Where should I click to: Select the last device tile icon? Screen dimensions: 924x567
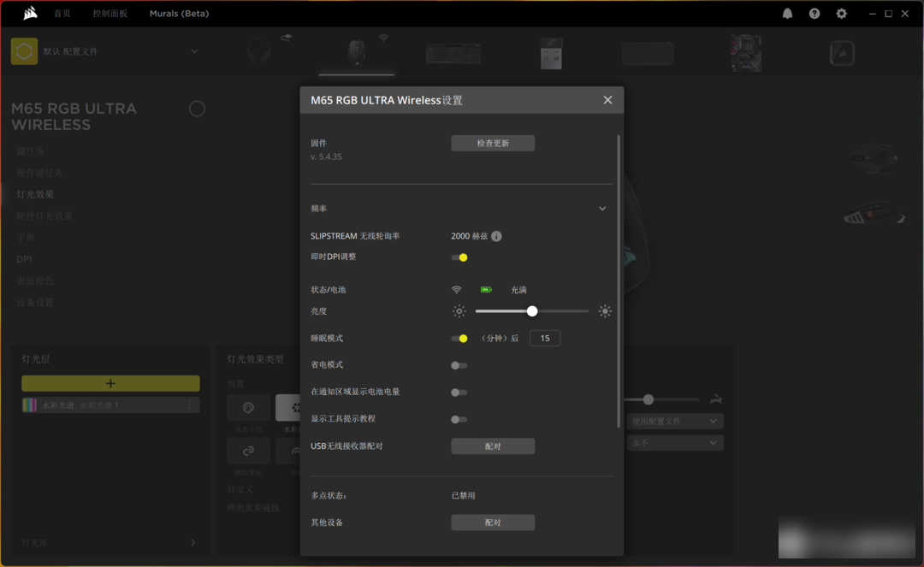point(842,54)
